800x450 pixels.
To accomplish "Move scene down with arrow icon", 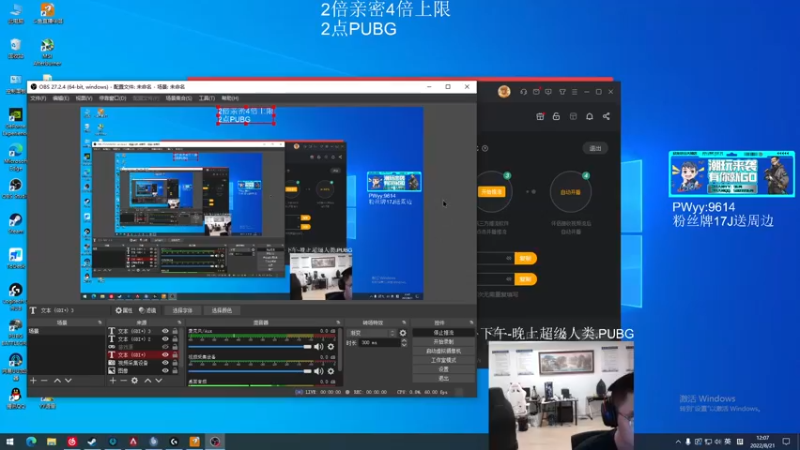I will pyautogui.click(x=68, y=381).
